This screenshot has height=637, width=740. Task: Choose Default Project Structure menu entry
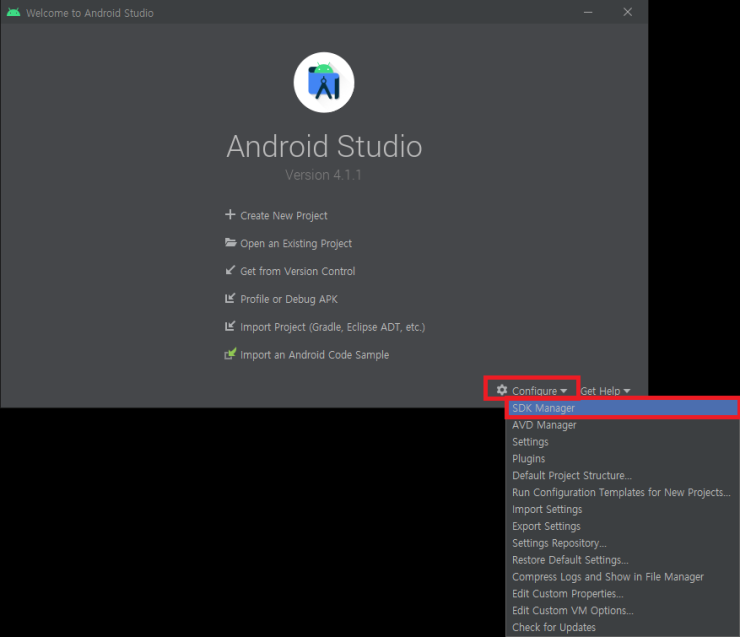click(571, 476)
